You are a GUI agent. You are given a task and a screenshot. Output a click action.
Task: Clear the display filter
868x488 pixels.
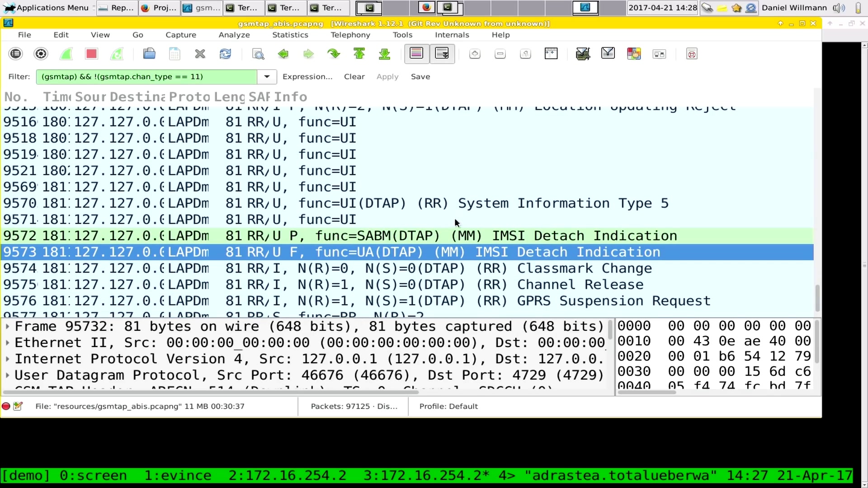(x=354, y=77)
